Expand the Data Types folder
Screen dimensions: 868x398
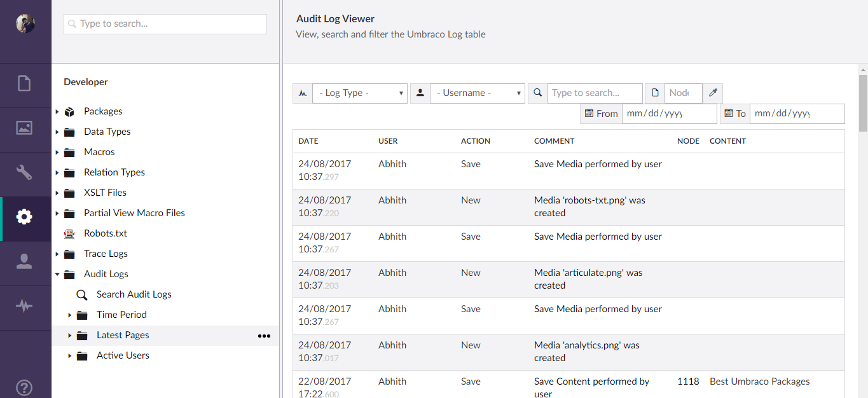coord(55,132)
